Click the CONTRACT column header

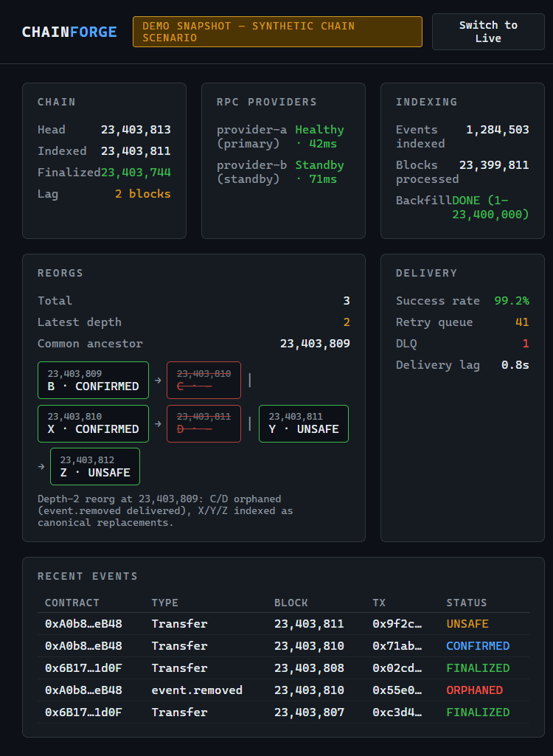coord(72,603)
